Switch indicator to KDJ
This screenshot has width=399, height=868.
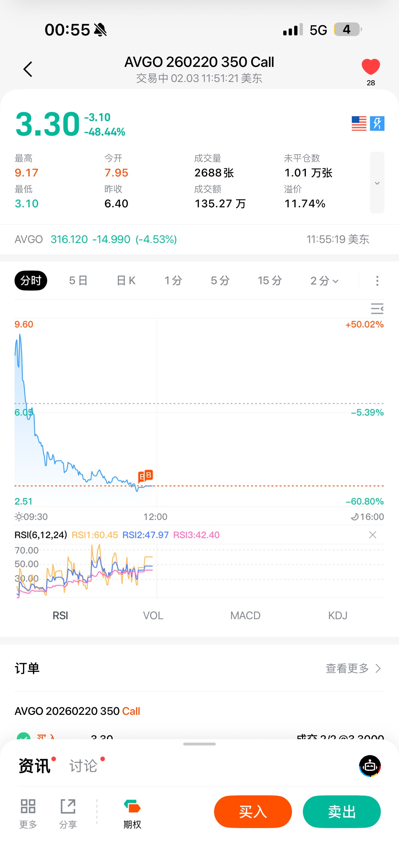point(337,616)
